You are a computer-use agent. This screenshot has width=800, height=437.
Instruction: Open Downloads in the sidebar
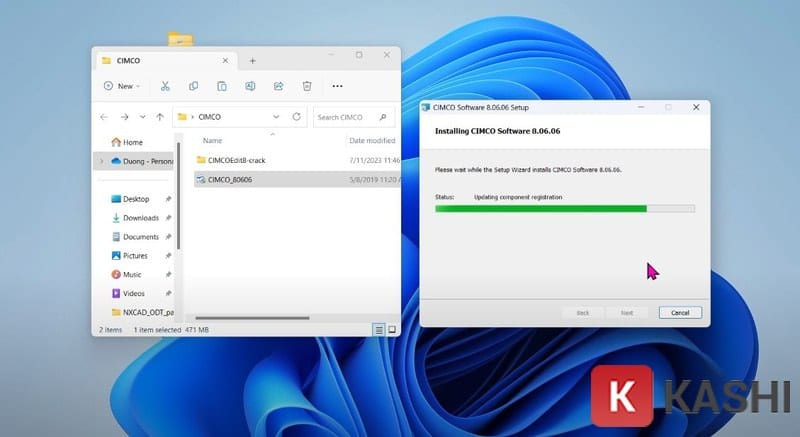pos(140,218)
